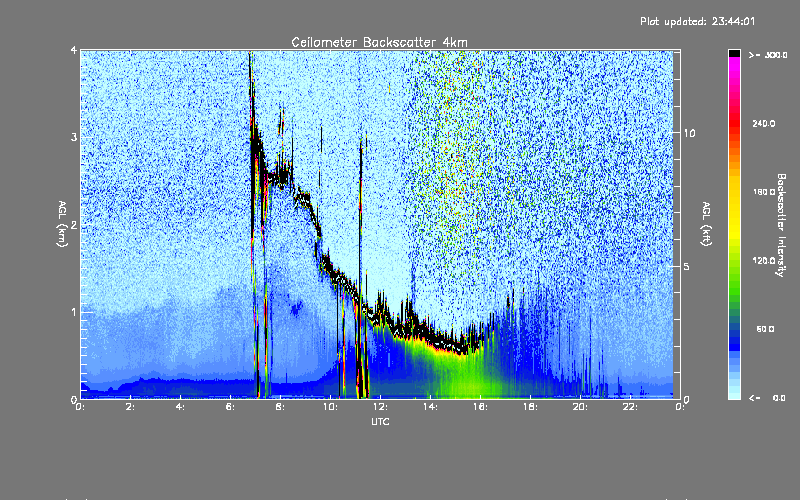Click the "Backscatter Intensity" color bar title
This screenshot has height=500, width=800.
[x=781, y=225]
